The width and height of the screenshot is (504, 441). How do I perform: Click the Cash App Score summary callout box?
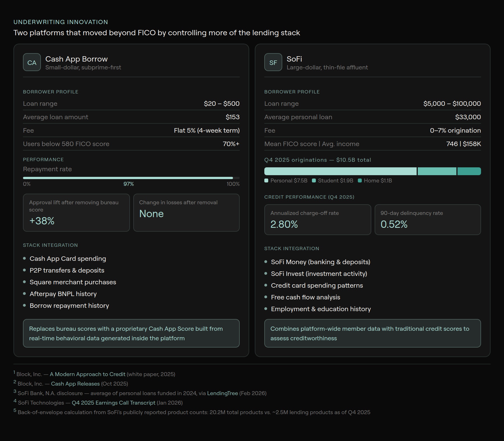[x=131, y=333]
